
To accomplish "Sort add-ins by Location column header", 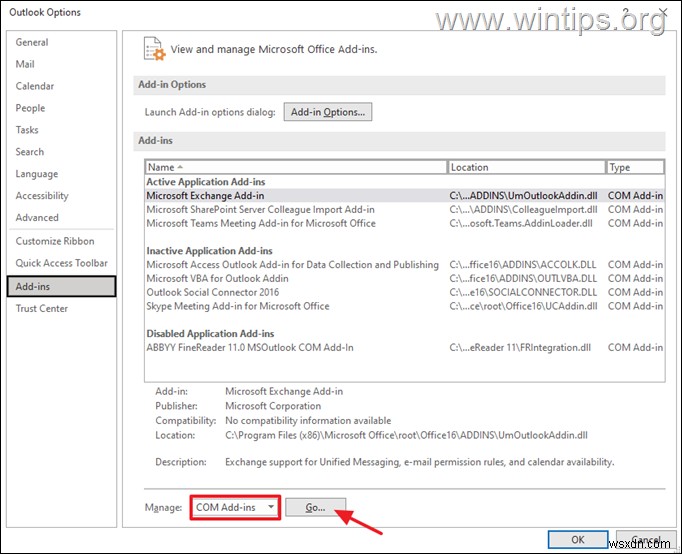I will (526, 167).
